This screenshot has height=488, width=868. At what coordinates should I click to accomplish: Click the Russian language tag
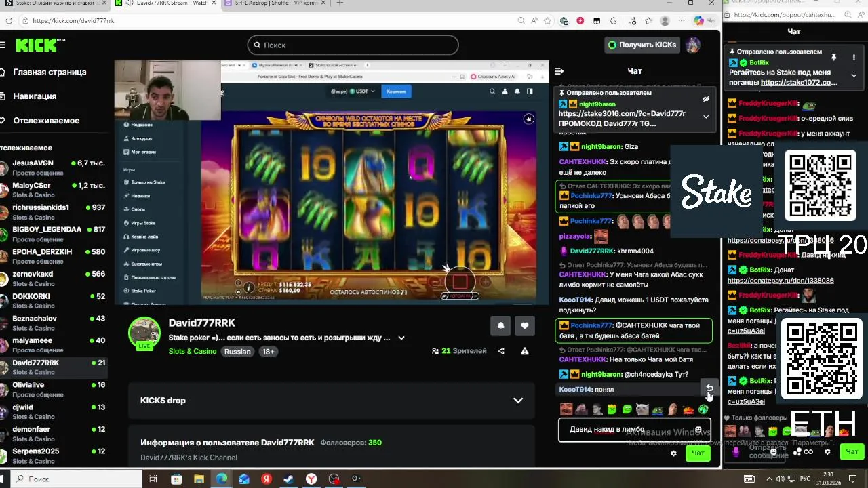point(237,352)
